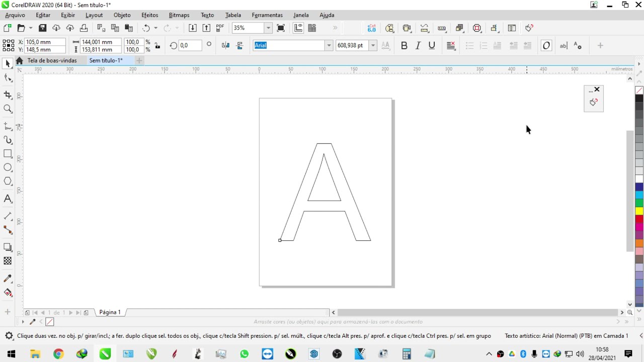Expand the Open button dropdown arrow
This screenshot has width=644, height=362.
tap(31, 28)
